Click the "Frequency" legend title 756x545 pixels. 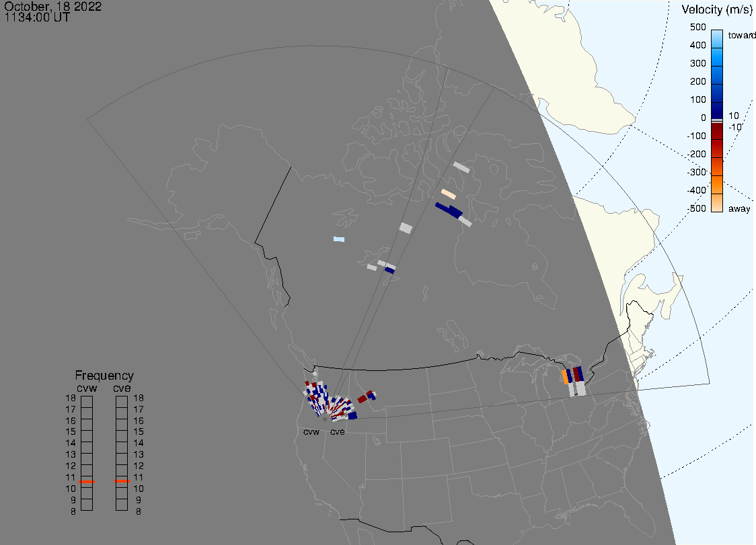coord(104,376)
